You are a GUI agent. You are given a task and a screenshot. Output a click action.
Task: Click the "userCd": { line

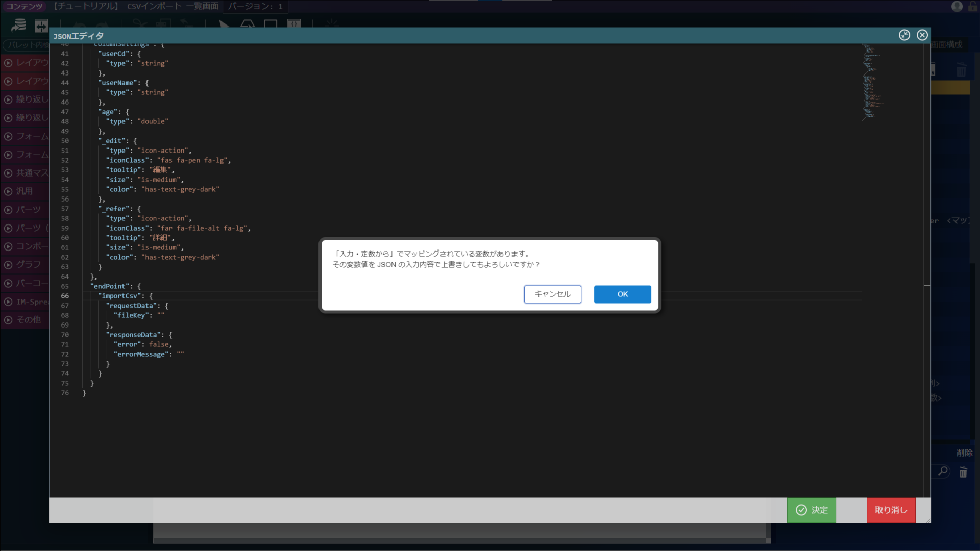pos(119,54)
